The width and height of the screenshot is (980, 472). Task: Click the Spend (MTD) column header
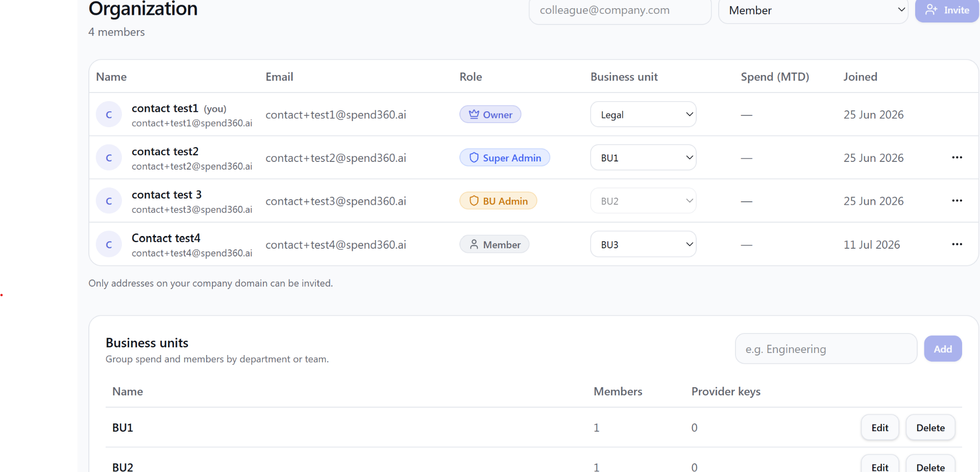[x=775, y=77]
